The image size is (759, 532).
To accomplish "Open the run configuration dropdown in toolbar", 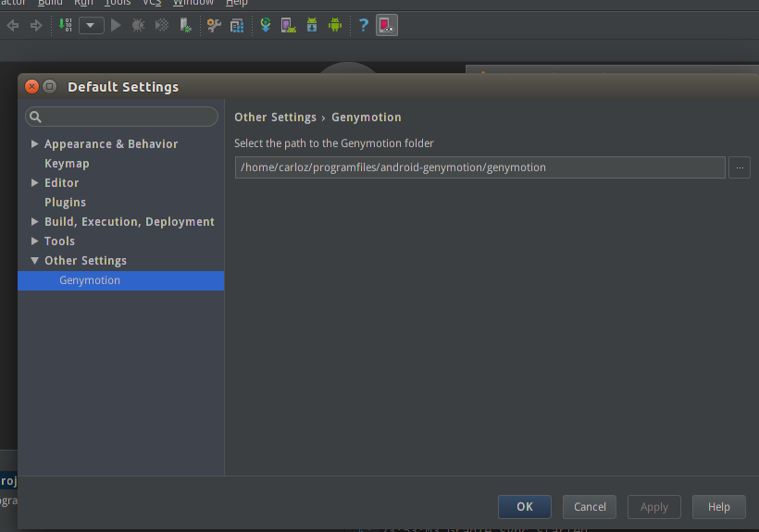I will tap(91, 25).
